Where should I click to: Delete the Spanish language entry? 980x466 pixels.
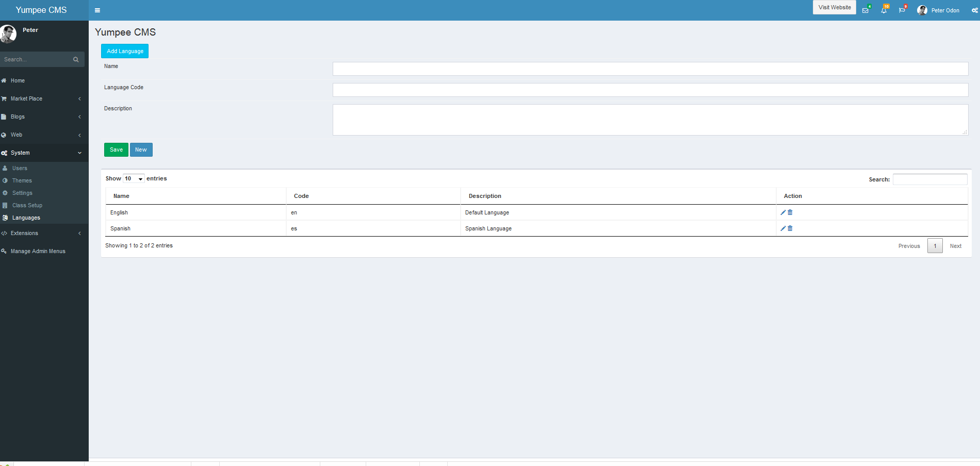coord(790,228)
